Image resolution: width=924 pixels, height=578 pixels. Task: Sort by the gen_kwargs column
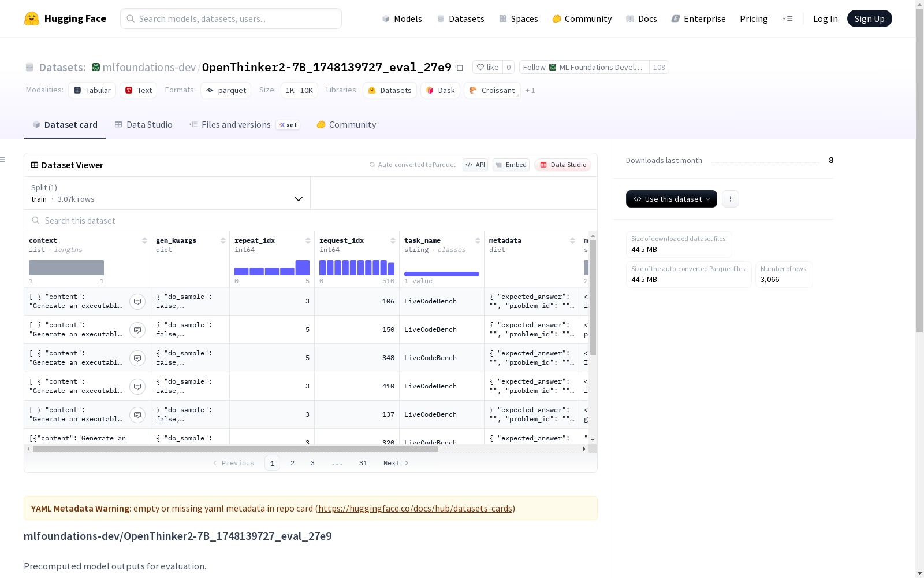(x=223, y=240)
